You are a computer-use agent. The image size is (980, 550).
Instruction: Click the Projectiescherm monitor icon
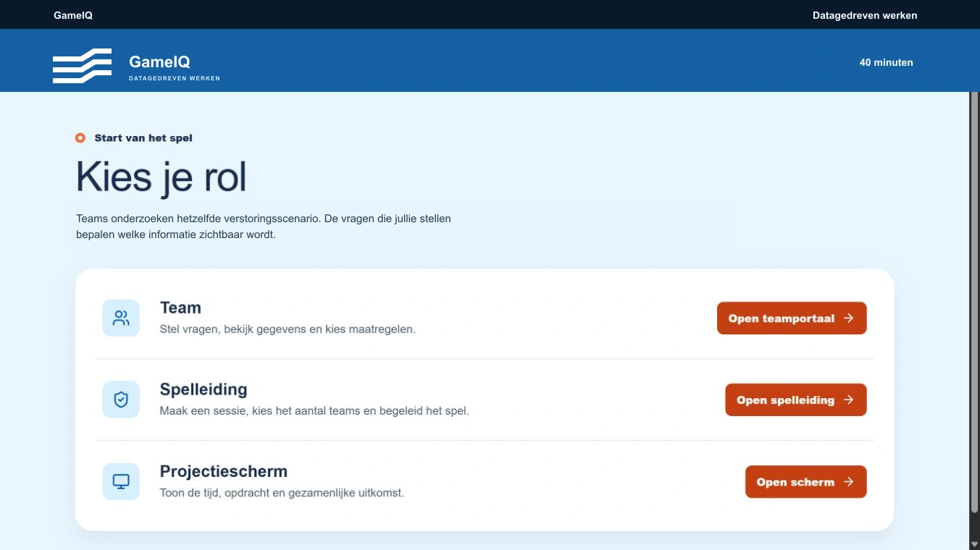point(121,482)
